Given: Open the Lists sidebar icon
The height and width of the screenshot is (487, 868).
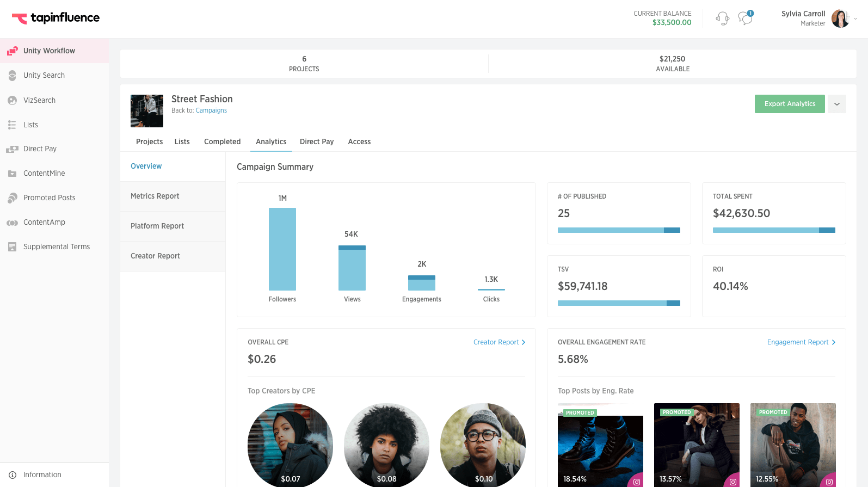Looking at the screenshot, I should [12, 125].
